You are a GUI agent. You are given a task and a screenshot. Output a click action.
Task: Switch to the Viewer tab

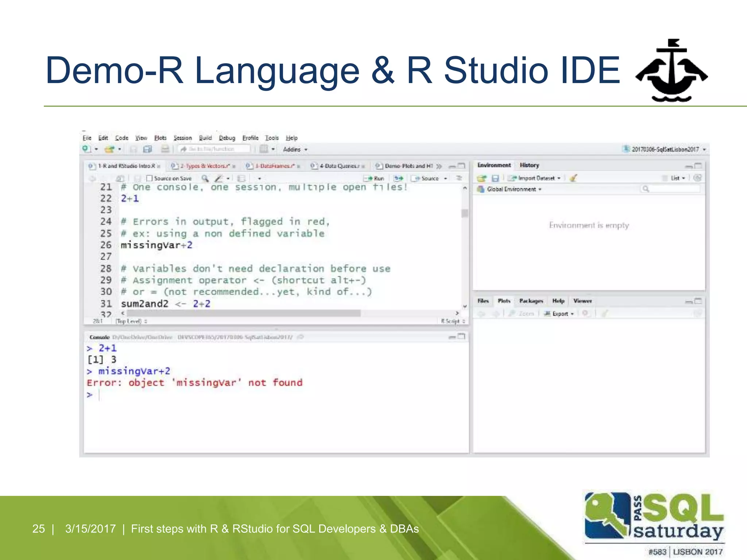[582, 301]
